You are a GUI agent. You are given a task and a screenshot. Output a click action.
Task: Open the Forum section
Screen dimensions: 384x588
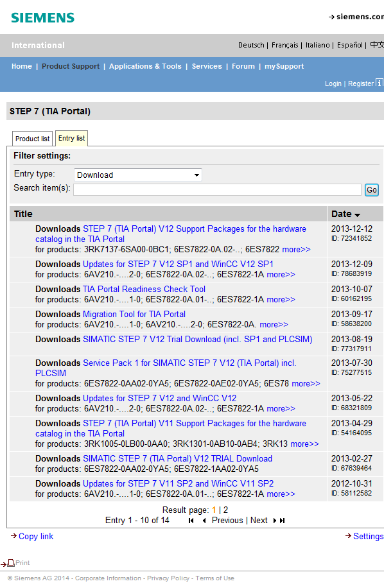pyautogui.click(x=243, y=66)
